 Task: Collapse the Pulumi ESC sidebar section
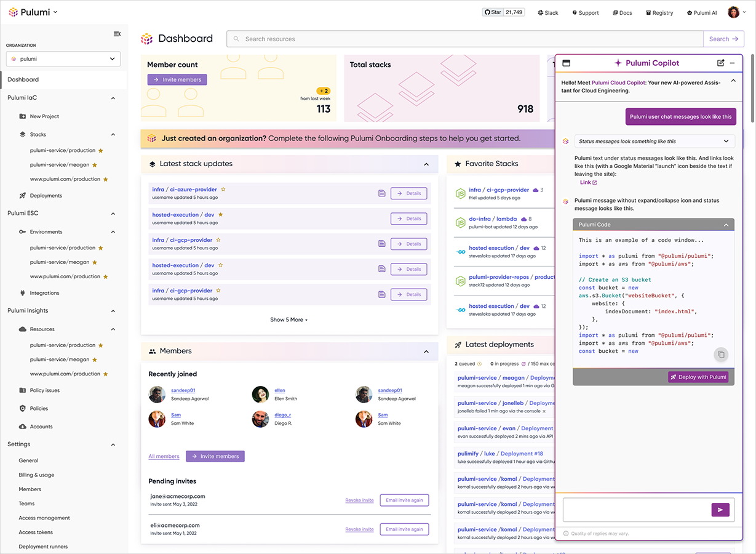(x=113, y=214)
